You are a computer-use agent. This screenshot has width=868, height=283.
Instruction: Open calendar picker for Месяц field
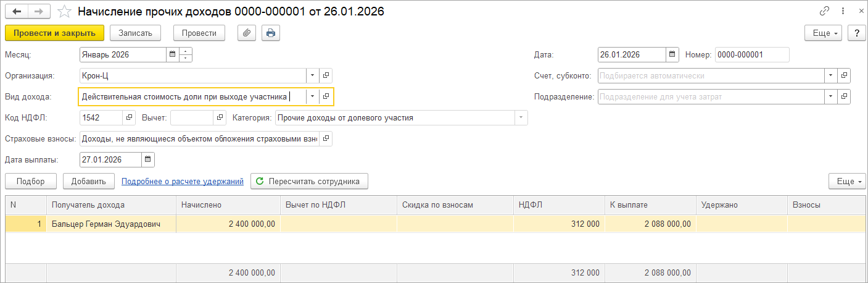point(173,54)
